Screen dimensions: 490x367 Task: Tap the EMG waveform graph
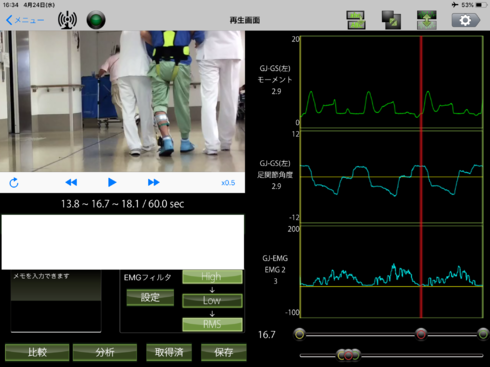pos(392,272)
